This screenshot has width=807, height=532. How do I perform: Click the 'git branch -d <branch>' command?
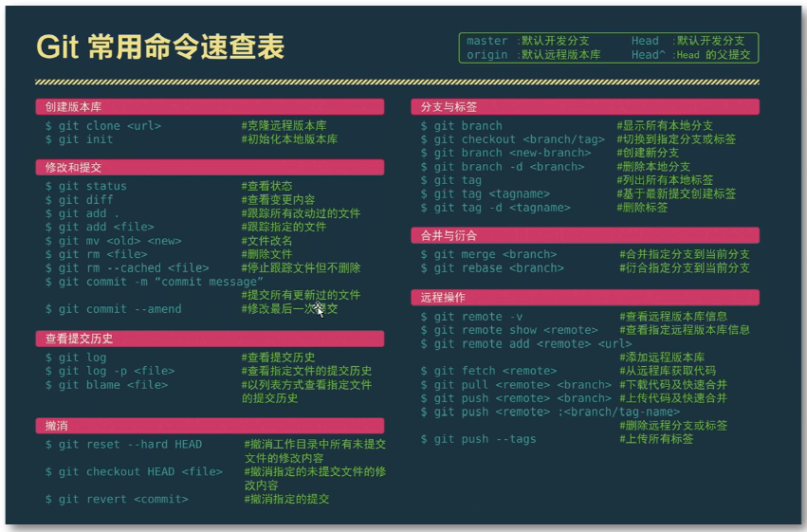tap(503, 167)
